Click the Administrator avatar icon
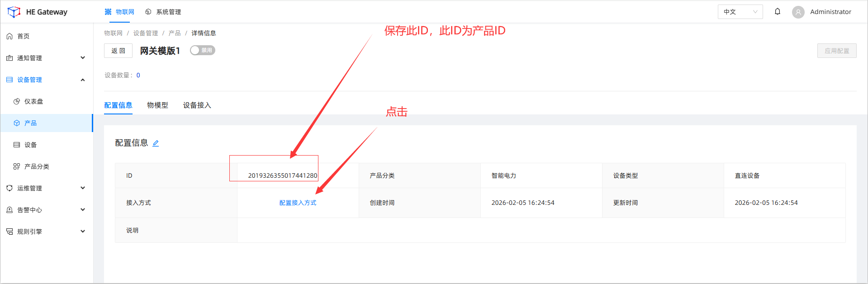This screenshot has width=868, height=284. (x=798, y=12)
